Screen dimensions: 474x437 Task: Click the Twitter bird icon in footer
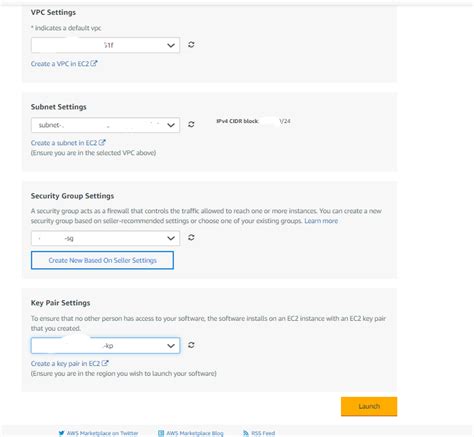(x=61, y=433)
